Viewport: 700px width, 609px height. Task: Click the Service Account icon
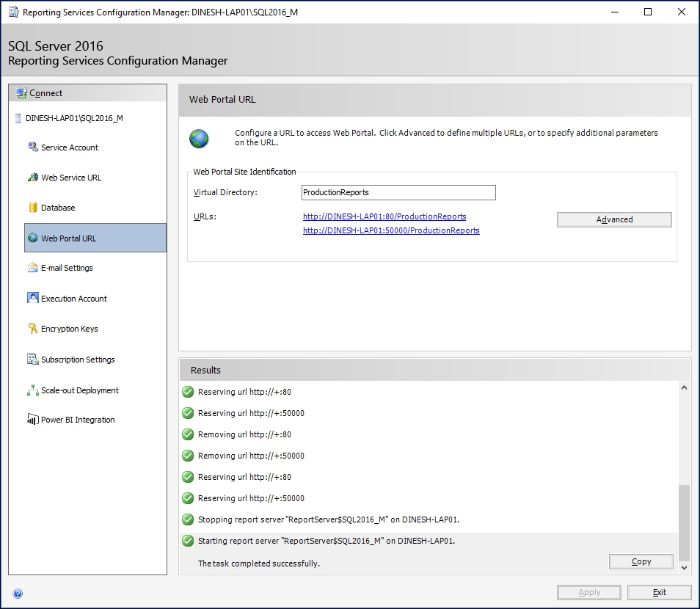pos(32,147)
